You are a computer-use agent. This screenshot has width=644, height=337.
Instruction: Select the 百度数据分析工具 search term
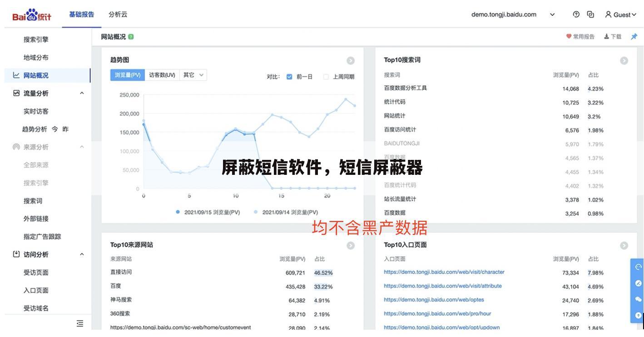[x=405, y=88]
